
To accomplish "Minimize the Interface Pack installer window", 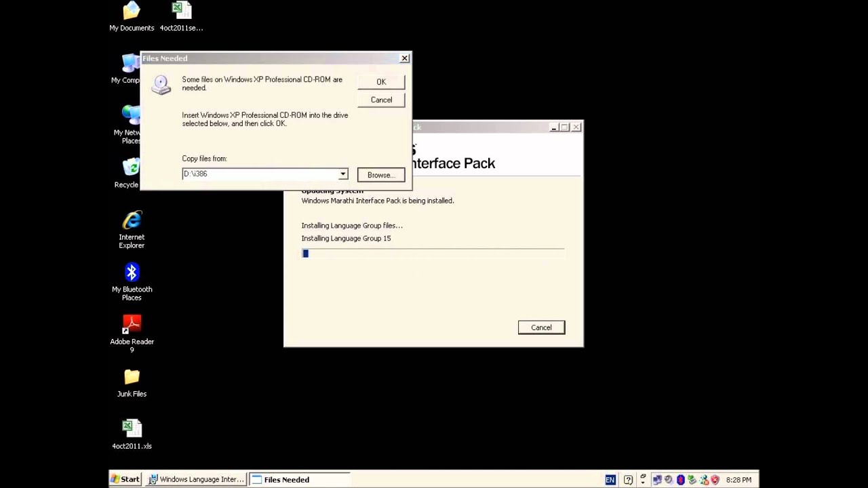I will coord(554,127).
